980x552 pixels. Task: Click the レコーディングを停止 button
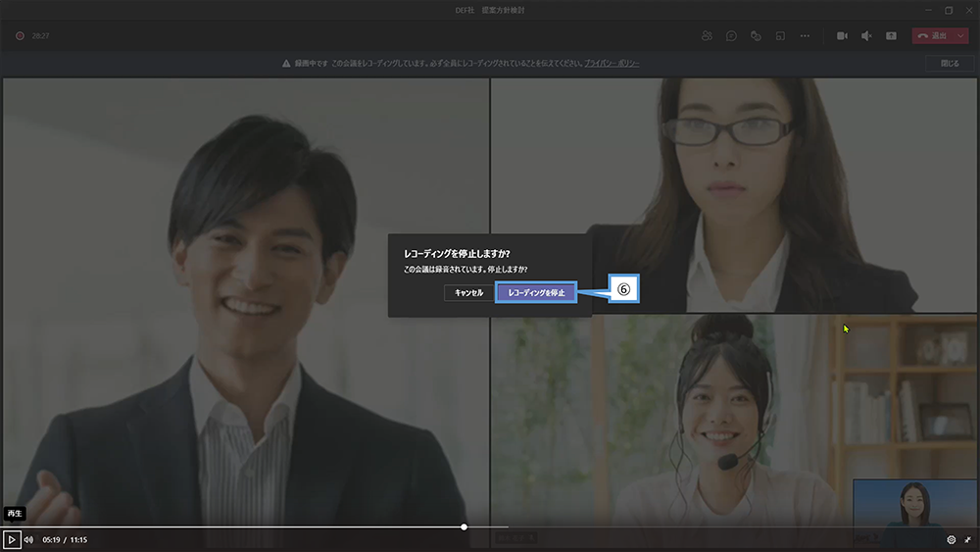[534, 292]
